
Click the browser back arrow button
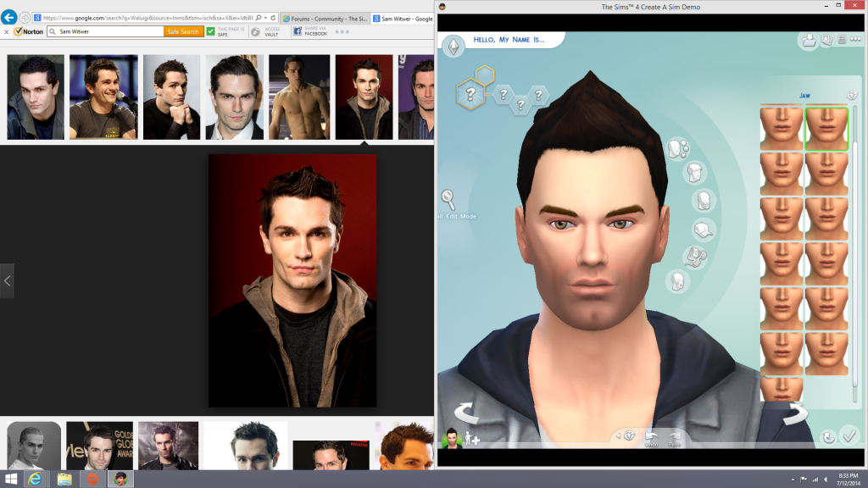(8, 17)
